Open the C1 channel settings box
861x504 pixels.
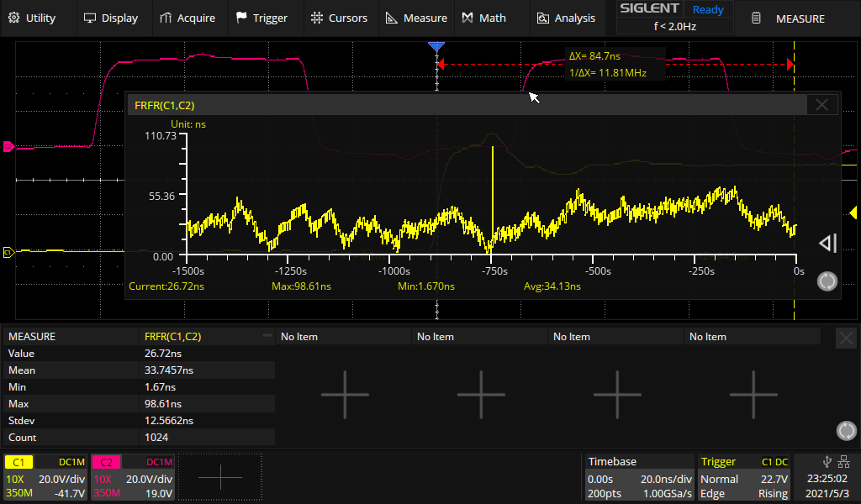(45, 478)
